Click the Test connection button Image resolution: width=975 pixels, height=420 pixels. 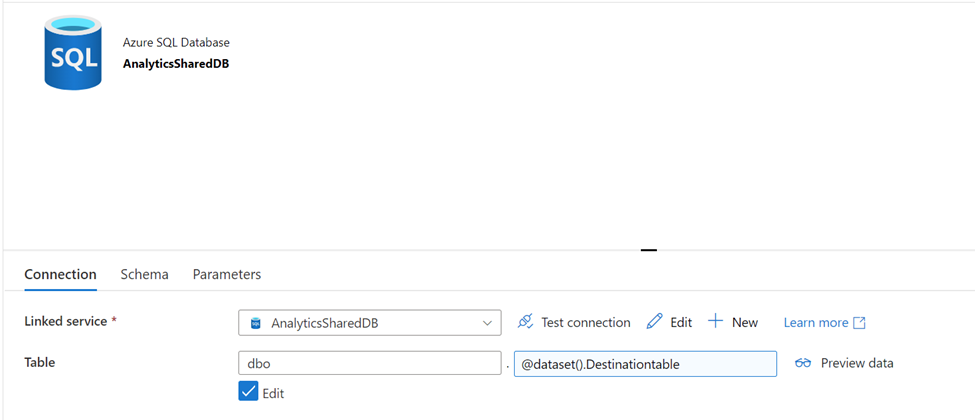coord(573,322)
